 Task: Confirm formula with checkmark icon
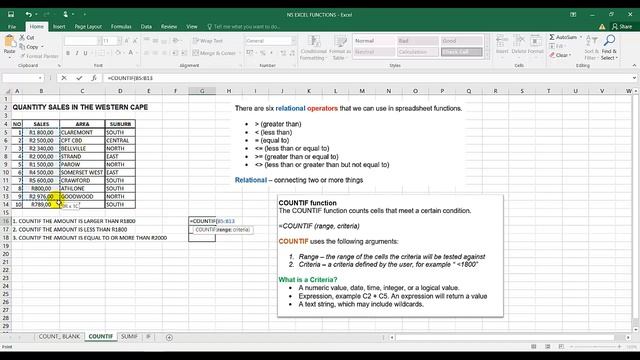pyautogui.click(x=79, y=78)
